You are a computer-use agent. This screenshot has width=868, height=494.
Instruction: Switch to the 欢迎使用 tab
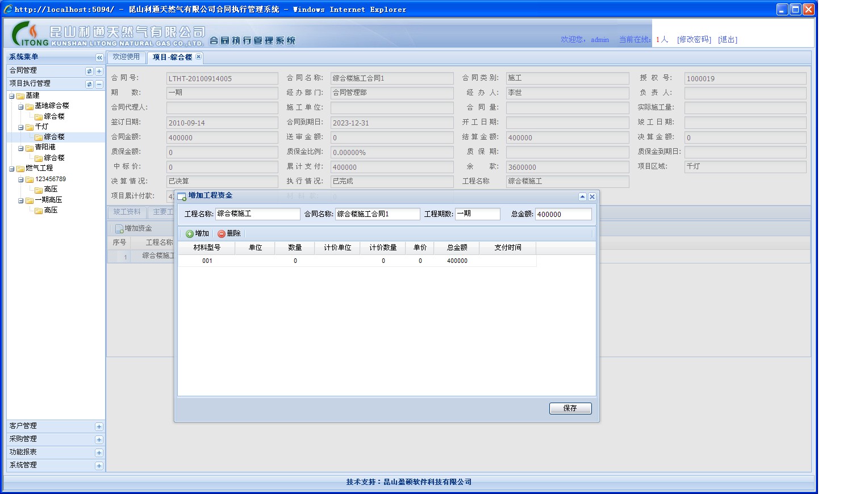[126, 57]
